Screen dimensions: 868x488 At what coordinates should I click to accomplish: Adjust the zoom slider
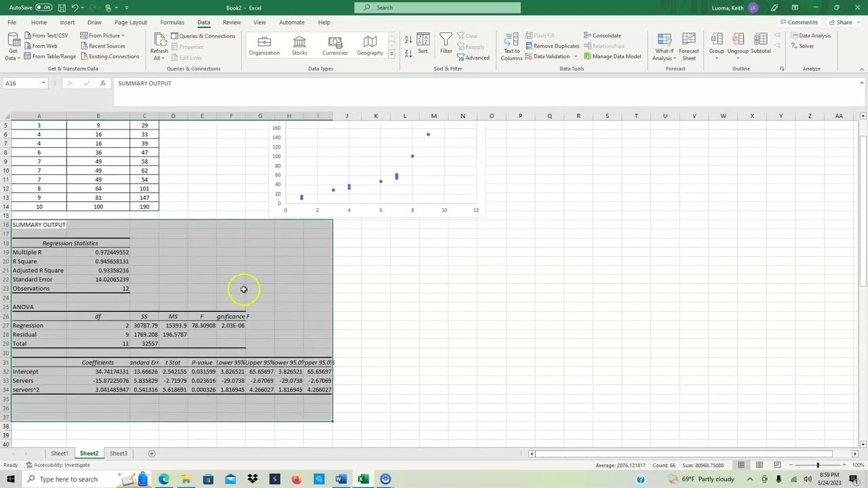817,465
